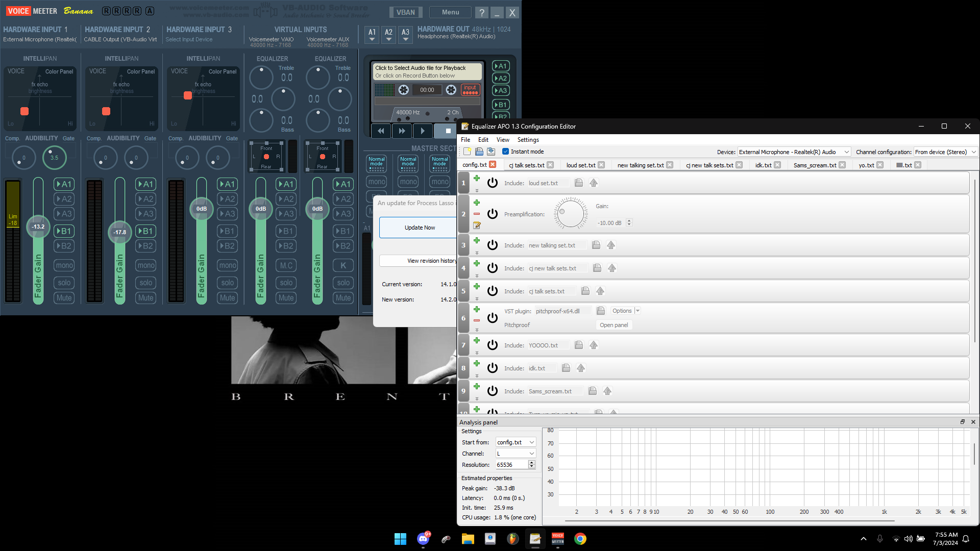Enable solo on Hardware Input 2
980x551 pixels.
tap(145, 283)
